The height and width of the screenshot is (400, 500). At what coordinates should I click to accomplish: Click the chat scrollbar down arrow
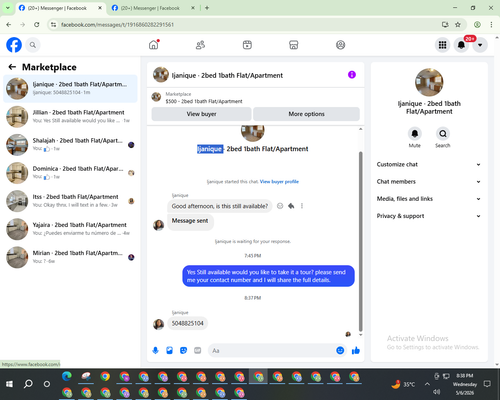(x=360, y=334)
